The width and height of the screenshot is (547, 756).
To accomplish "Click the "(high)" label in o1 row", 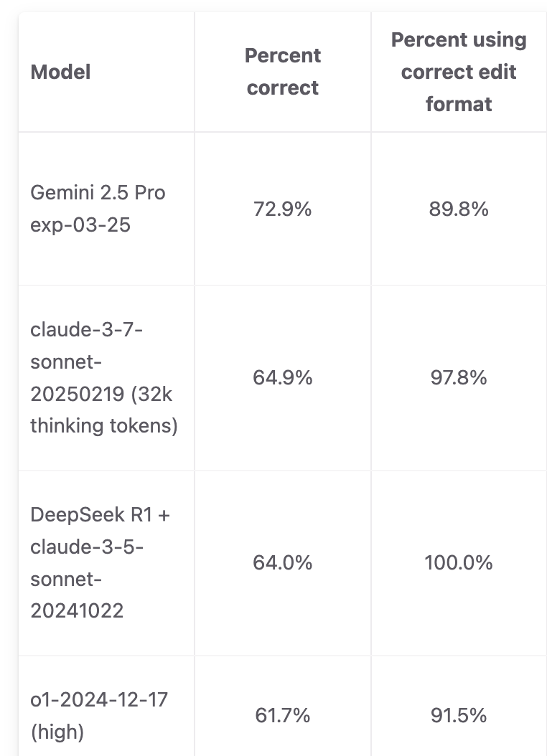I will (x=57, y=732).
